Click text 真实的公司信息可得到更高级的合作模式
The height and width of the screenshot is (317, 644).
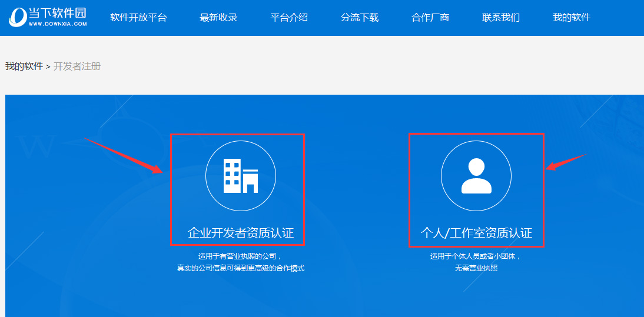[241, 268]
